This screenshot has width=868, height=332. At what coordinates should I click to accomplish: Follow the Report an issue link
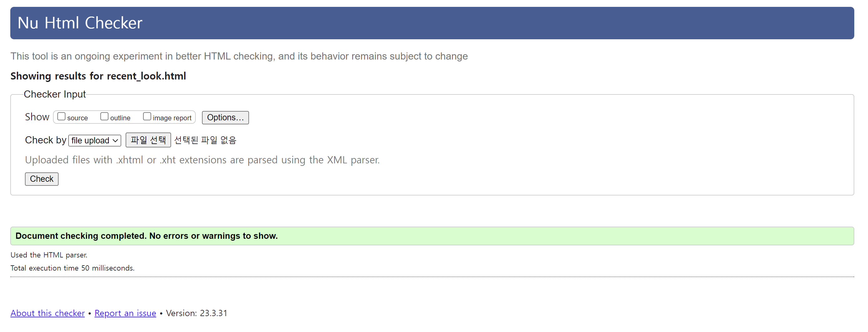point(125,313)
